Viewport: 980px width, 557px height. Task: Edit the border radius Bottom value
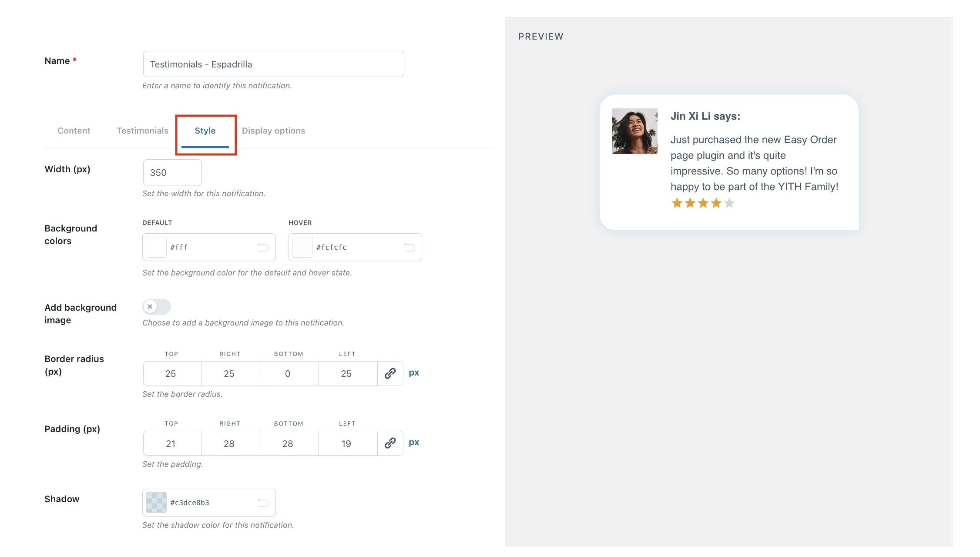coord(289,373)
